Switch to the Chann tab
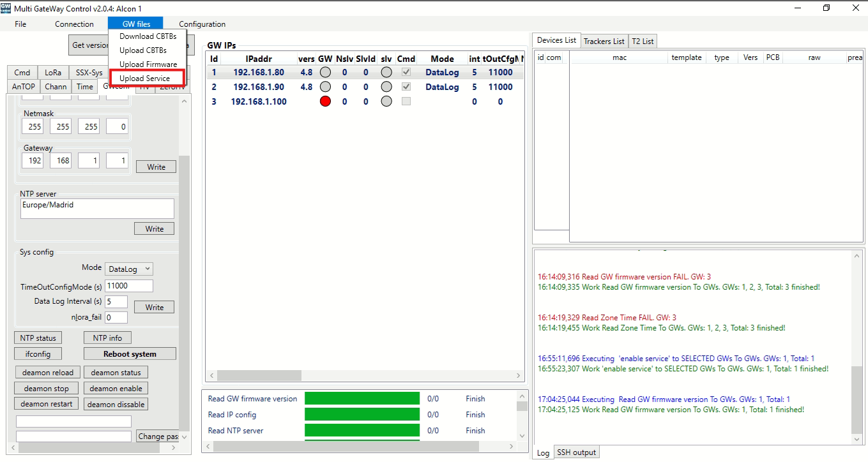This screenshot has width=868, height=462. coord(56,87)
